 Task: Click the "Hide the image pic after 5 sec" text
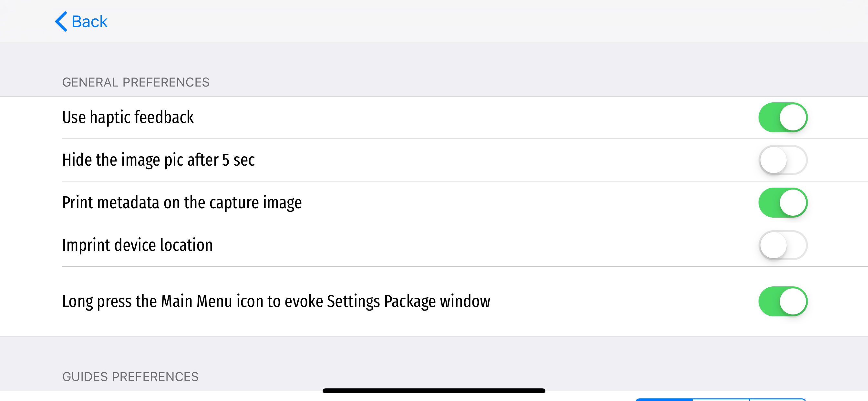click(x=158, y=160)
